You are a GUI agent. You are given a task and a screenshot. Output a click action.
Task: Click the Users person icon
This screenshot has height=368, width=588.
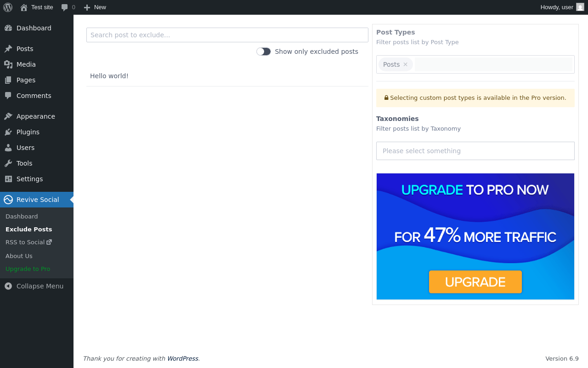click(8, 148)
